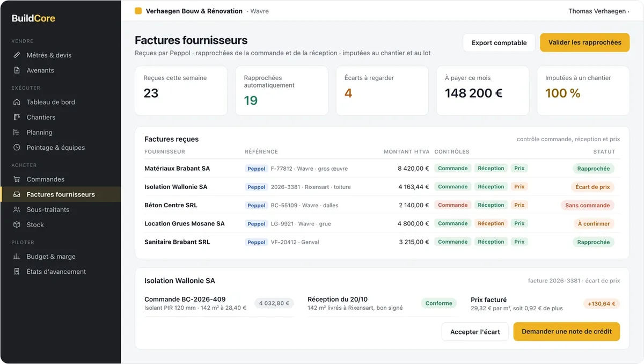Click red Commande tag on Béton Centre row

[453, 205]
